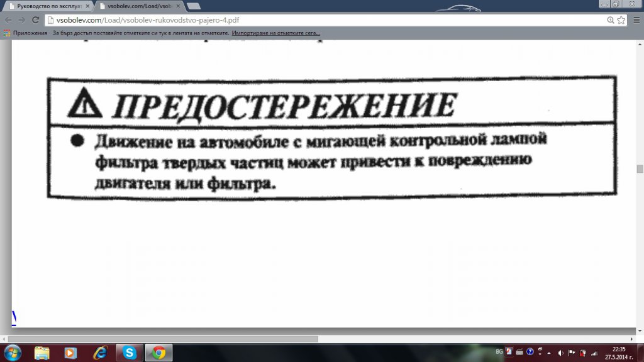644x362 pixels.
Task: Click the BG language indicator
Action: 499,352
